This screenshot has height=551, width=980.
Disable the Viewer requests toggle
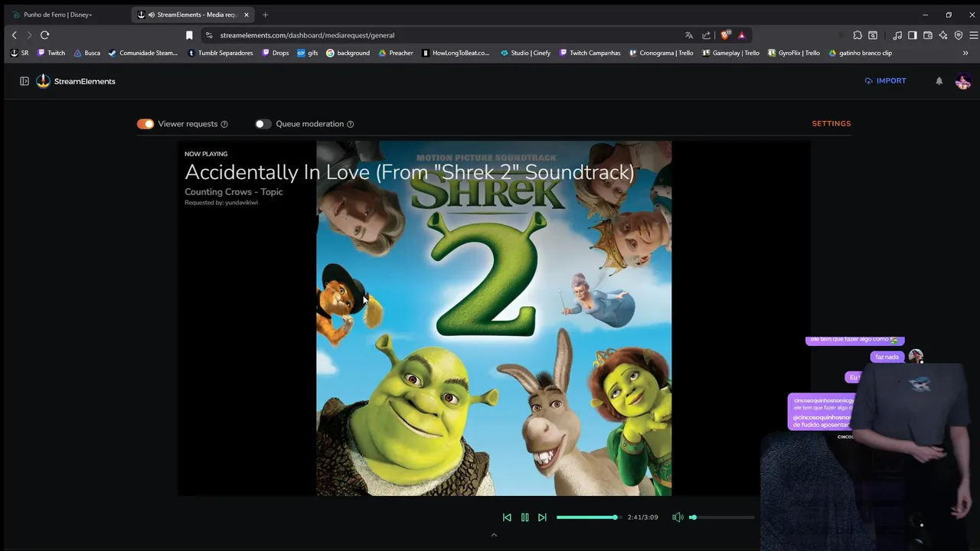pos(145,124)
